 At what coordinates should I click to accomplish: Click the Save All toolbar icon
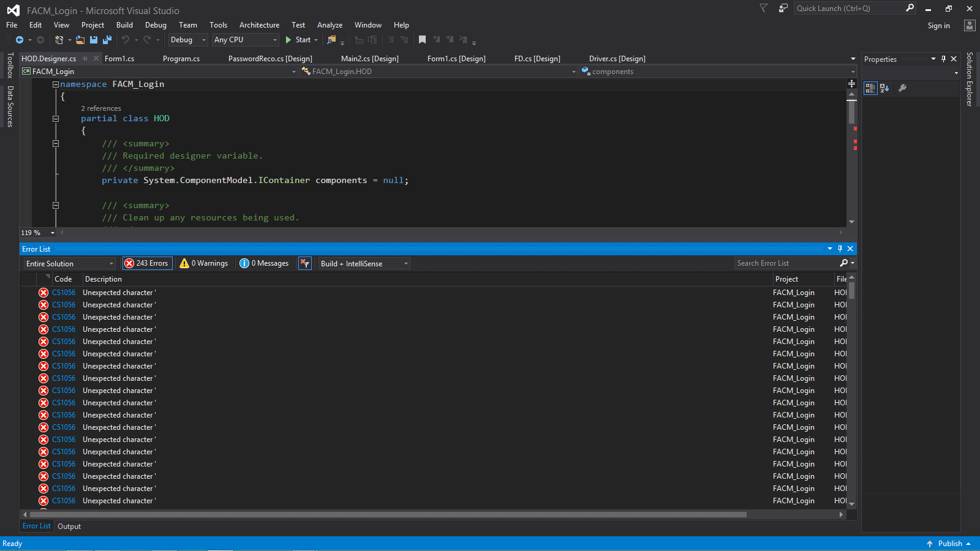[x=107, y=40]
